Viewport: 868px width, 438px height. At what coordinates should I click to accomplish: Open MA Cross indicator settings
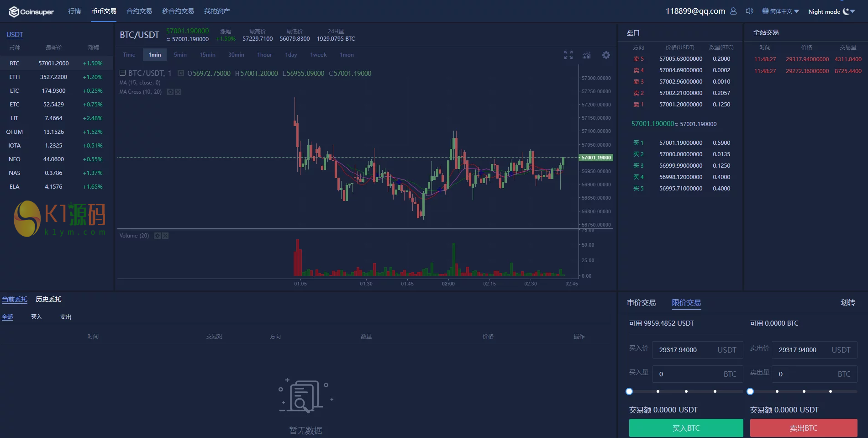(x=170, y=92)
